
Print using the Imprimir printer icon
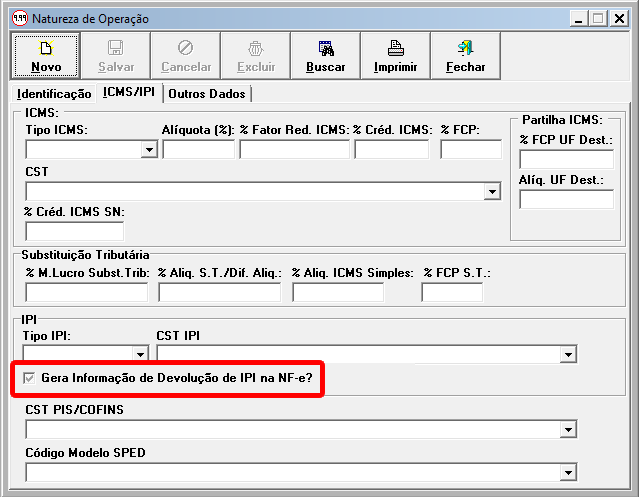coord(396,48)
